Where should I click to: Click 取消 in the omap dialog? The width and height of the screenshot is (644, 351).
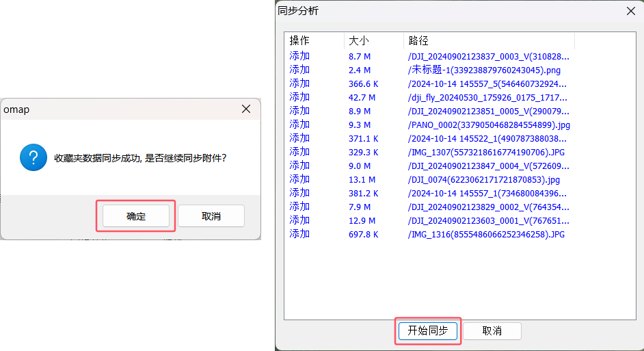click(x=211, y=216)
